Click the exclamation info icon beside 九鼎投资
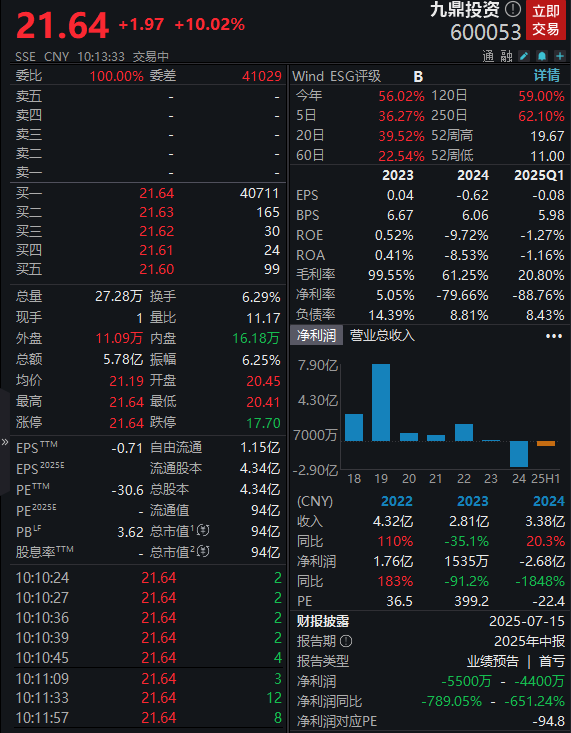 tap(513, 8)
